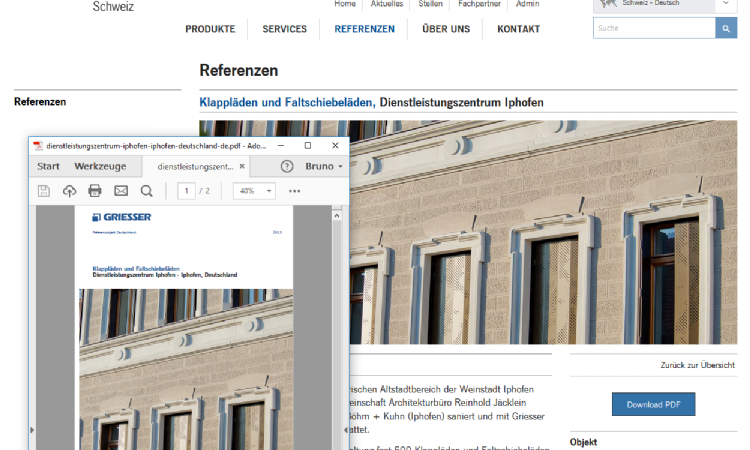Open the Bruno account dropdown
Screen dimensions: 750x450
click(324, 166)
